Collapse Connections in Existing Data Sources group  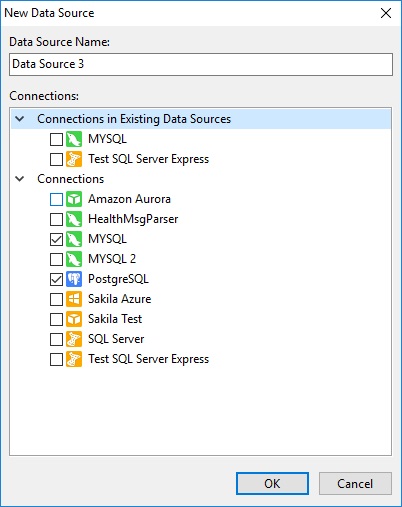(20, 119)
